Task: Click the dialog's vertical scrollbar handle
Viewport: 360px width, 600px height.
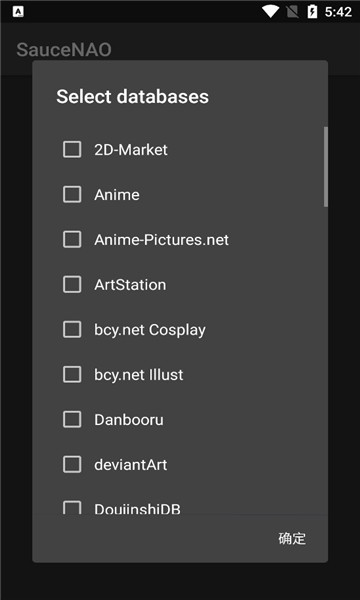Action: (x=326, y=167)
